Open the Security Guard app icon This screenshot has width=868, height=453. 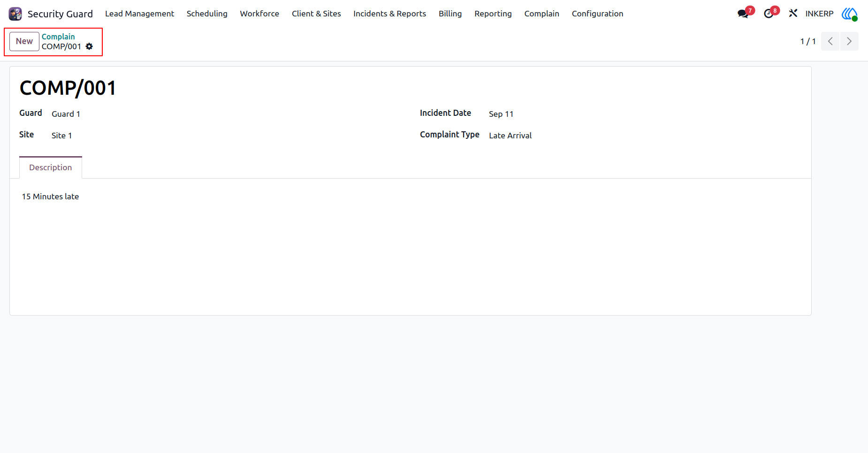click(15, 14)
